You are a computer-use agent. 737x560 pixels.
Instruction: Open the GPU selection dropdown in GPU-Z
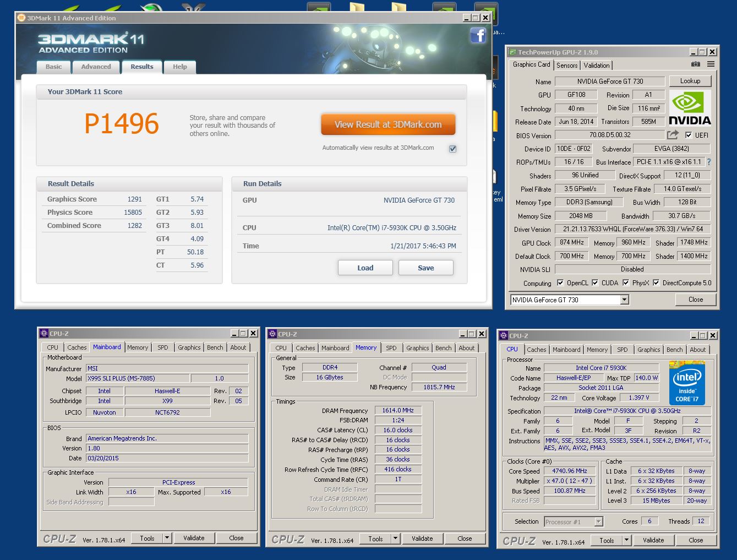point(624,300)
